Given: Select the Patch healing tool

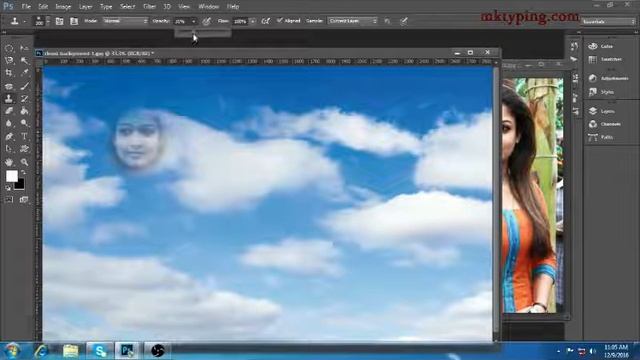Looking at the screenshot, I should (x=9, y=86).
